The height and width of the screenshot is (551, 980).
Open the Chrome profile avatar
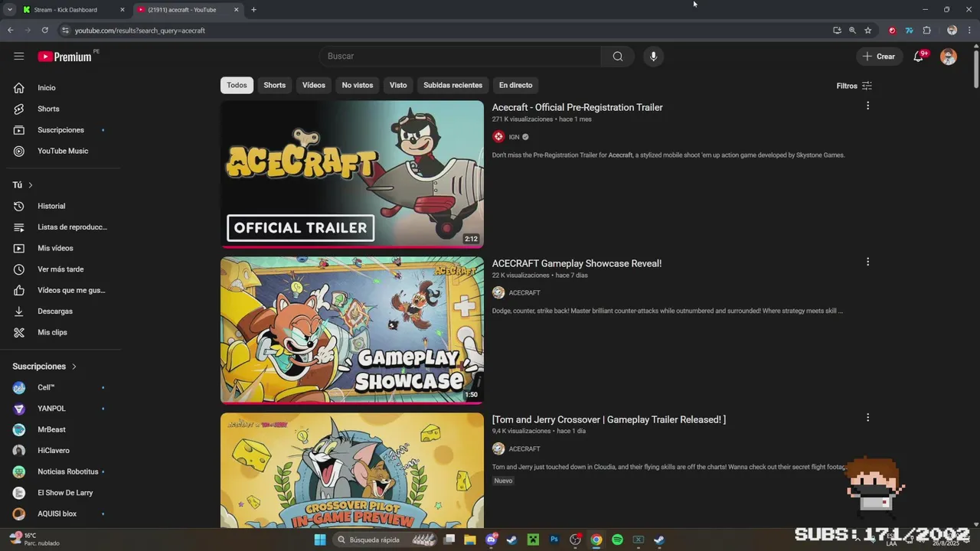point(952,31)
